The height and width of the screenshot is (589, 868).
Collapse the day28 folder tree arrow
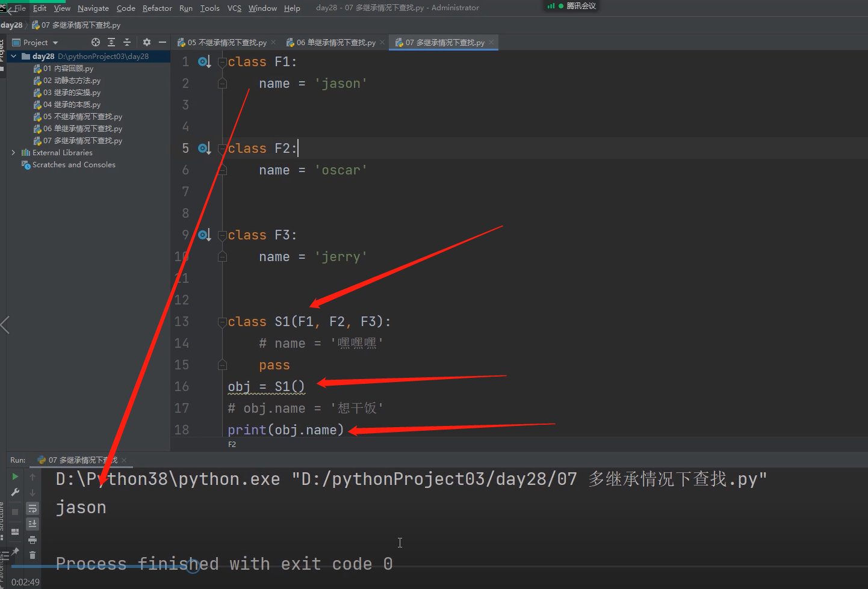(14, 57)
